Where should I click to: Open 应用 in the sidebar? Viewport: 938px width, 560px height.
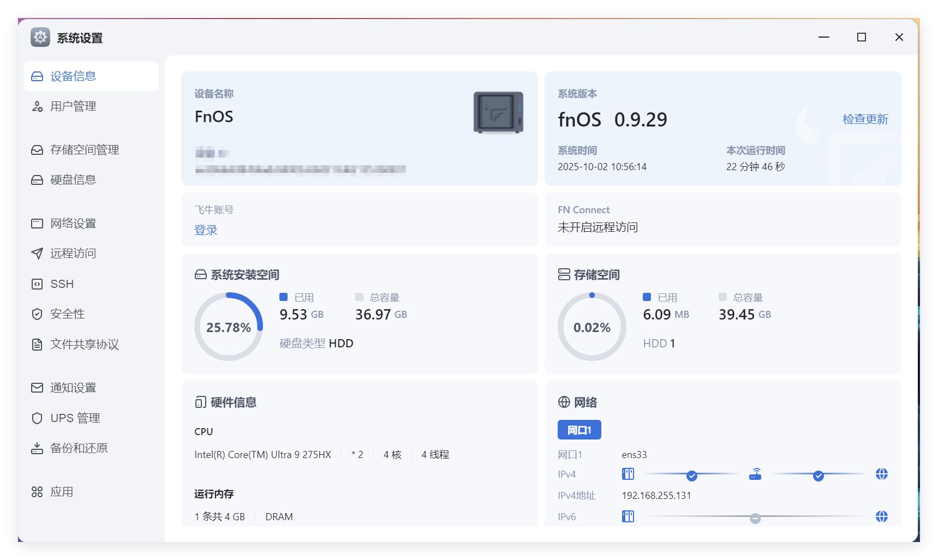(x=91, y=492)
